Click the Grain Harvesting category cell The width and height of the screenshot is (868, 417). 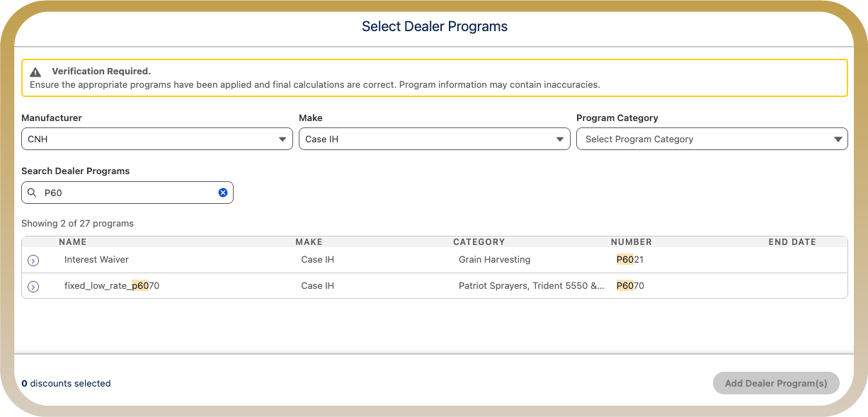click(494, 260)
